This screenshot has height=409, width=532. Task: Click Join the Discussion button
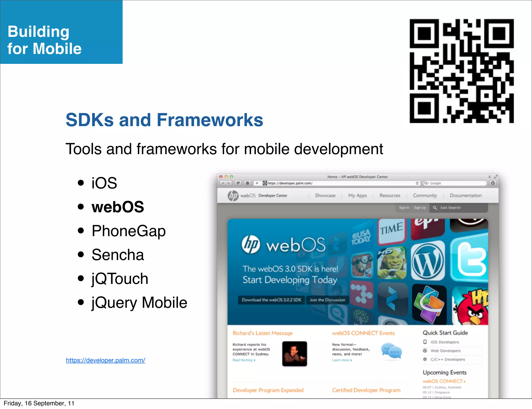(327, 300)
